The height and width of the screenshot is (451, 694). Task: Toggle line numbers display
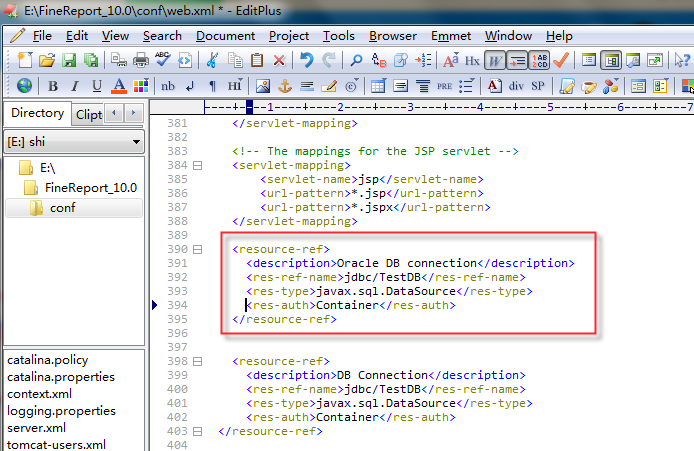coord(539,60)
